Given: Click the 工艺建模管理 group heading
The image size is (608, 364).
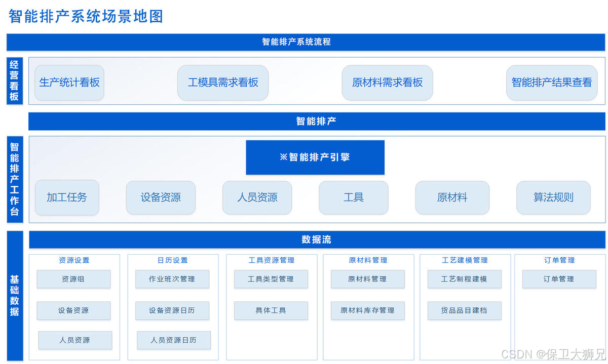Looking at the screenshot, I should click(x=465, y=260).
